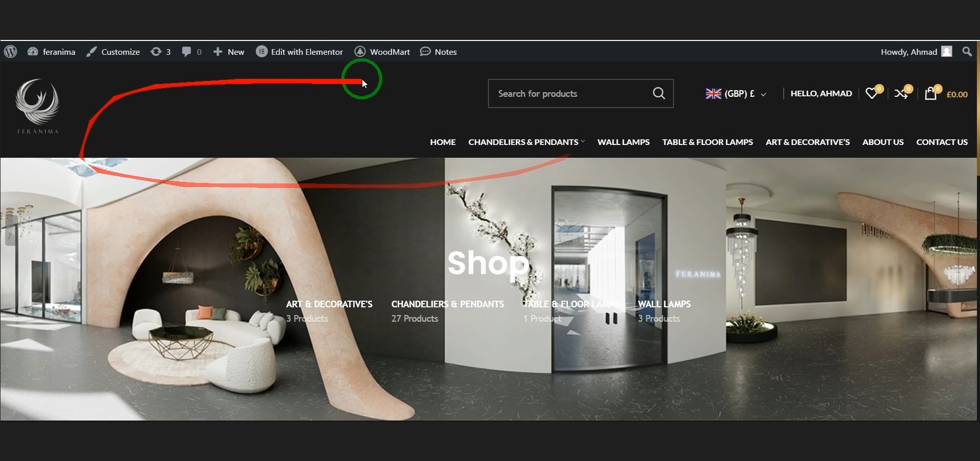Viewport: 980px width, 461px height.
Task: Open the 3 pending updates
Action: 160,52
